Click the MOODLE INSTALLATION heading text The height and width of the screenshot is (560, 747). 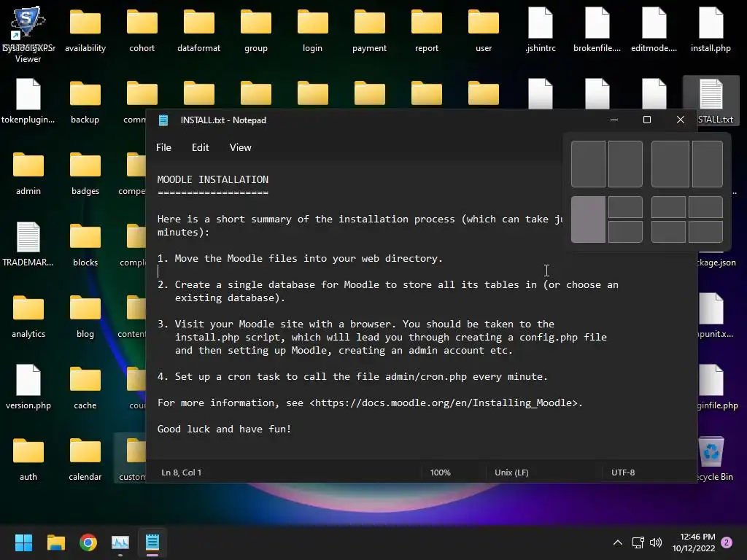(x=213, y=179)
